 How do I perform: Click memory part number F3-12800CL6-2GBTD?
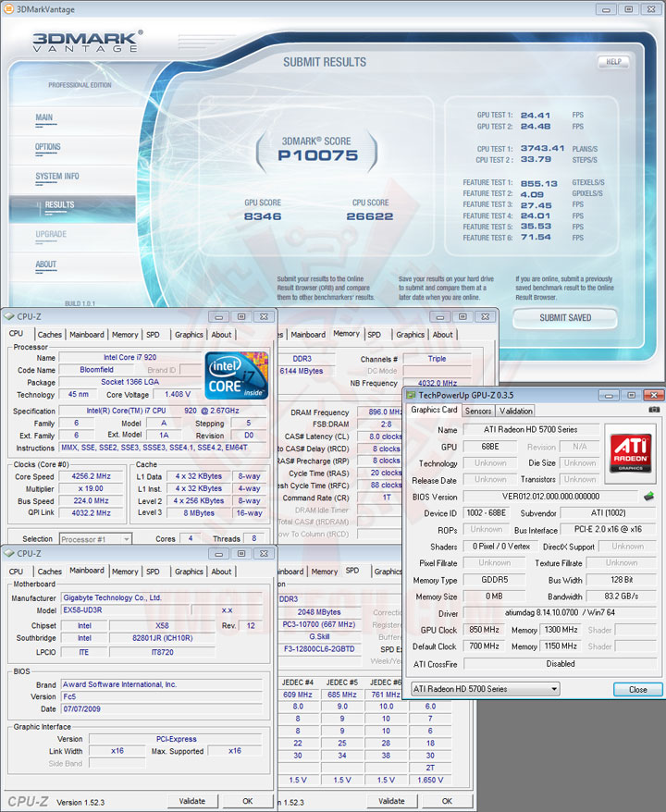click(x=319, y=649)
